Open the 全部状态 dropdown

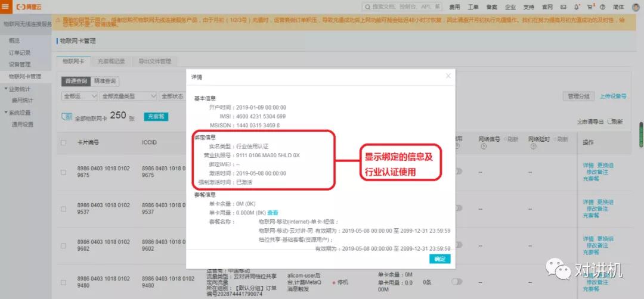tap(173, 96)
